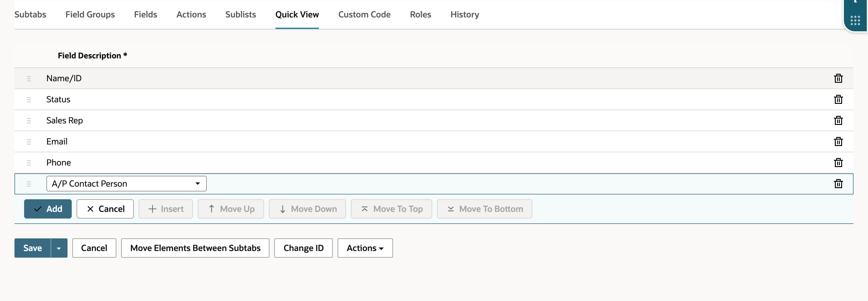This screenshot has height=301, width=868.
Task: Remove Email row via trash icon
Action: (x=838, y=141)
